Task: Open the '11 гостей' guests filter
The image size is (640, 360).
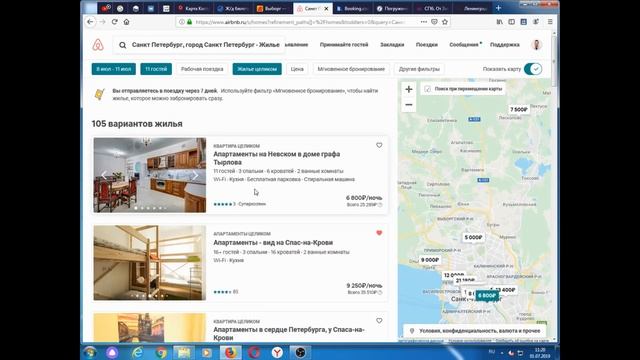Action: click(x=156, y=69)
